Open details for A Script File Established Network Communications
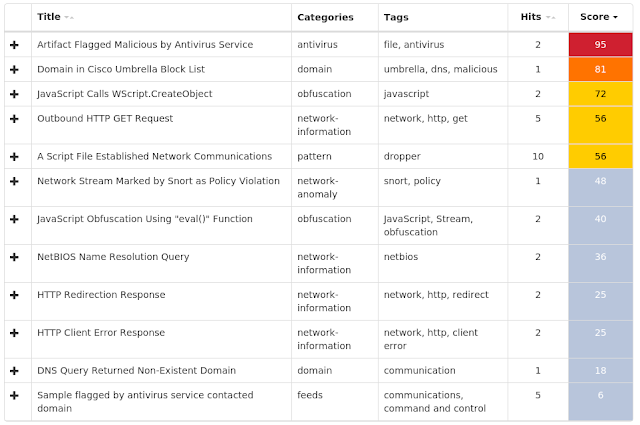The height and width of the screenshot is (425, 640). pos(14,157)
